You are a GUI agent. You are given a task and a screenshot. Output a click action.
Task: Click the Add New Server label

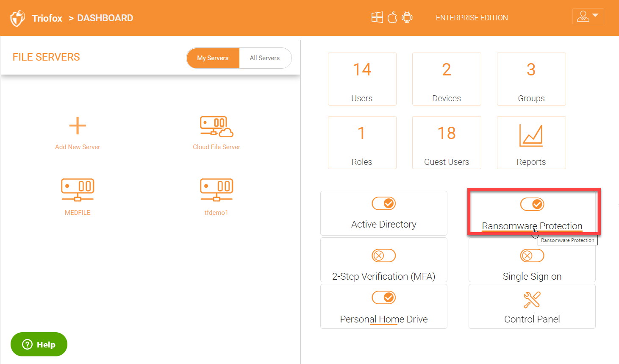point(78,147)
